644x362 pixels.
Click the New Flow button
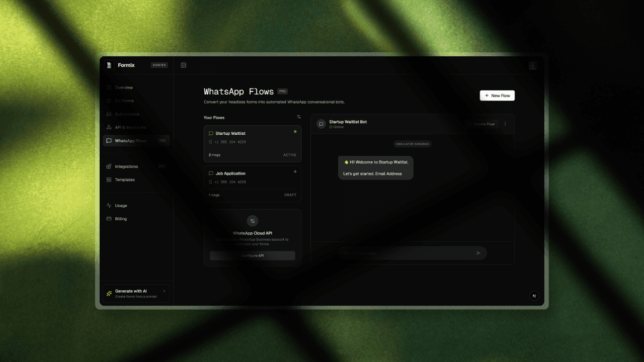point(497,96)
